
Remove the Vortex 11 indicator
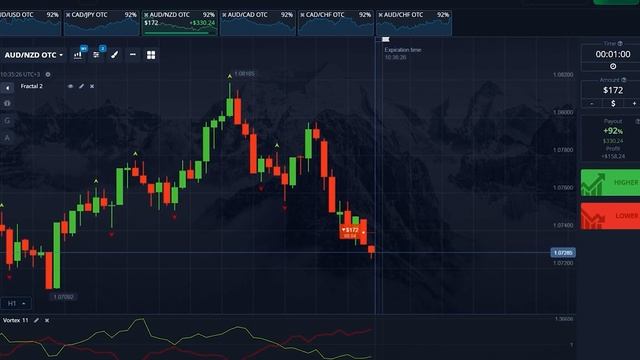click(47, 320)
